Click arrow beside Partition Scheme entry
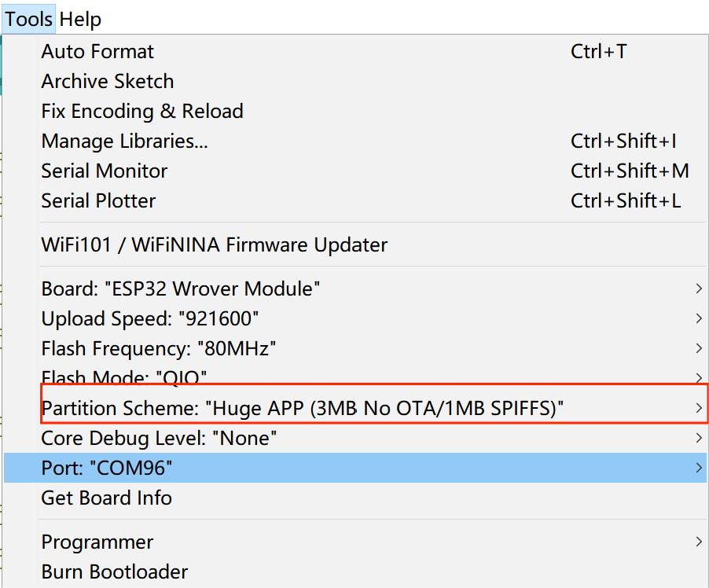The image size is (709, 588). coord(698,408)
